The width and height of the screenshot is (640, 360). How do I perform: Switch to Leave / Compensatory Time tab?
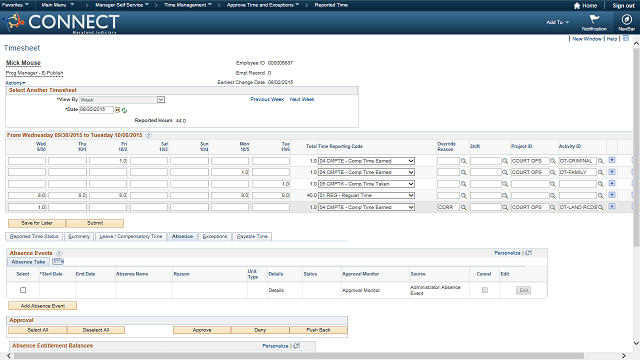pos(131,236)
